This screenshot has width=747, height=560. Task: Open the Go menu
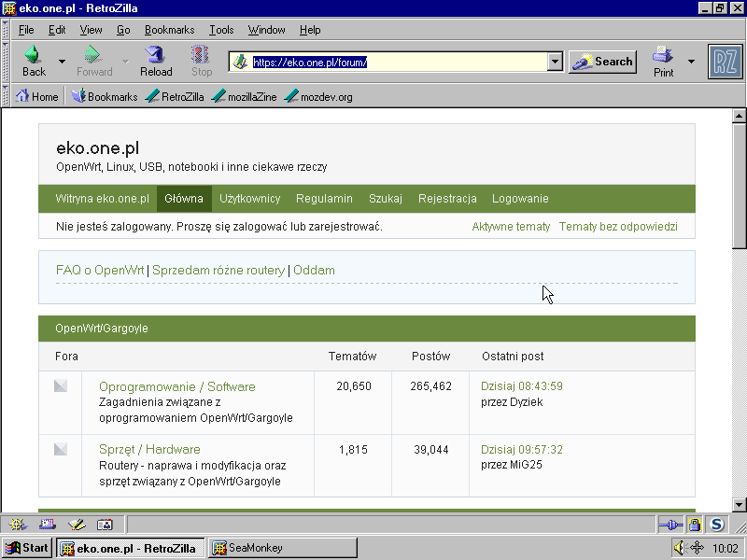click(x=123, y=30)
